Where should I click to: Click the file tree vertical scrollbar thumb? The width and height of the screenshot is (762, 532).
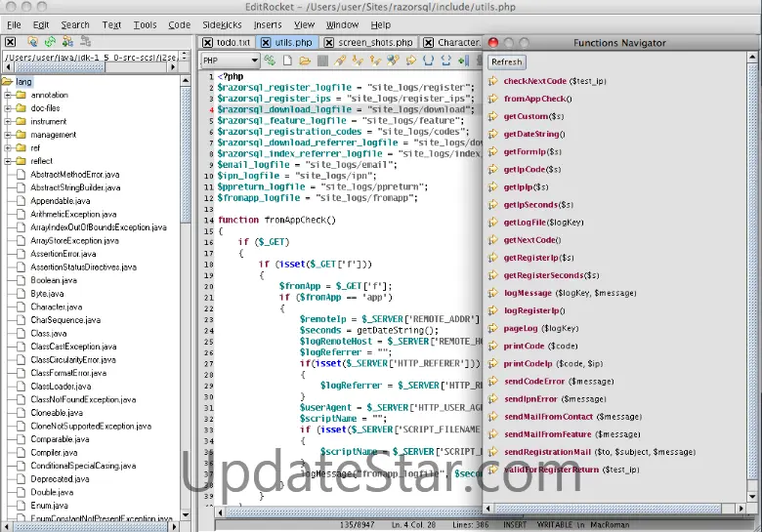pyautogui.click(x=186, y=154)
